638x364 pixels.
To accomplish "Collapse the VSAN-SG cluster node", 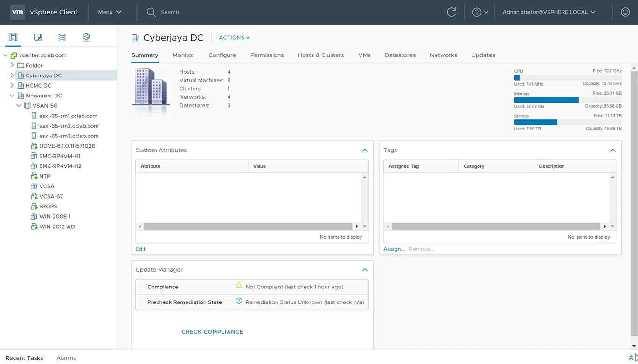I will pos(19,106).
